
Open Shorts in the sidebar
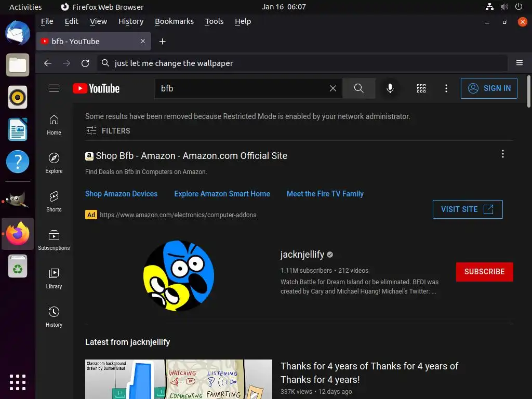54,202
